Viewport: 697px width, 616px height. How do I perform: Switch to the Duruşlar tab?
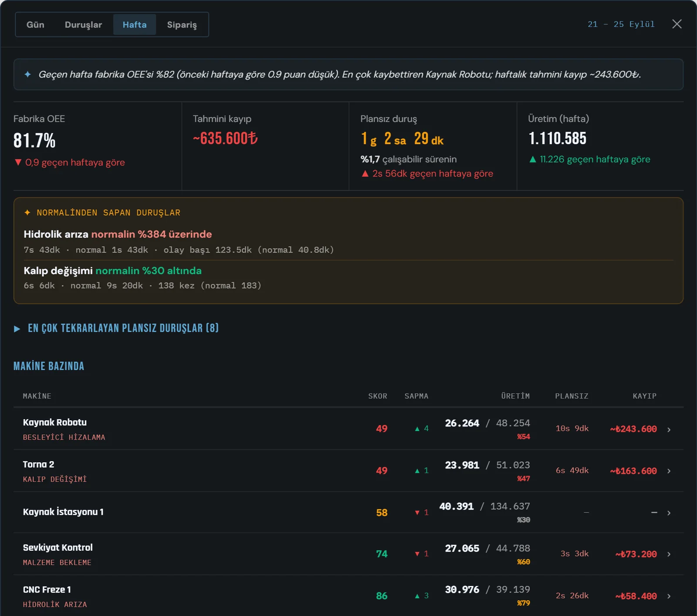tap(83, 25)
